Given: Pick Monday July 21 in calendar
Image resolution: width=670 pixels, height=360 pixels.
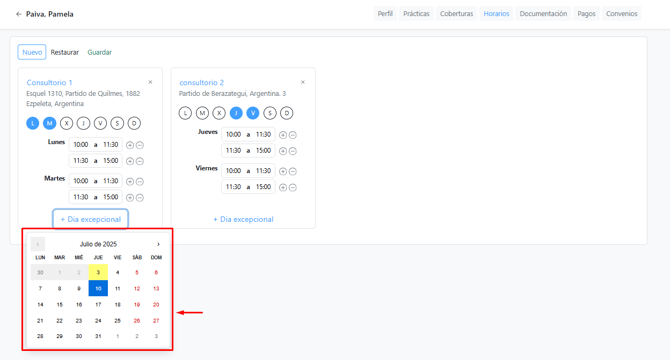Looking at the screenshot, I should tap(40, 321).
